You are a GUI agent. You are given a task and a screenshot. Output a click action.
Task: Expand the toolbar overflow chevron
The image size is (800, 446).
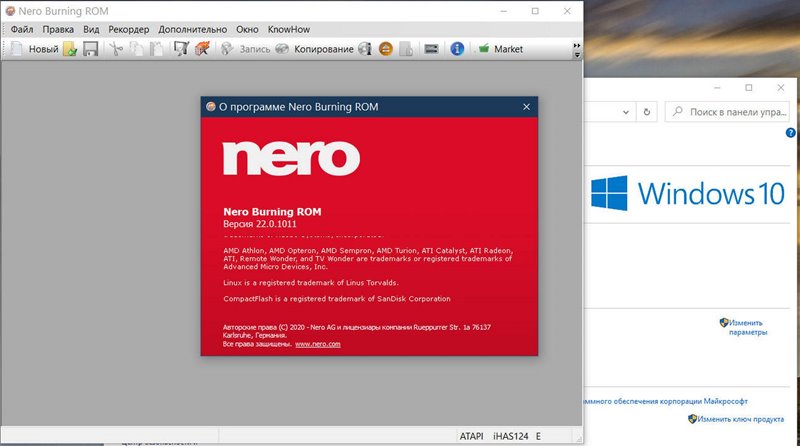click(577, 48)
